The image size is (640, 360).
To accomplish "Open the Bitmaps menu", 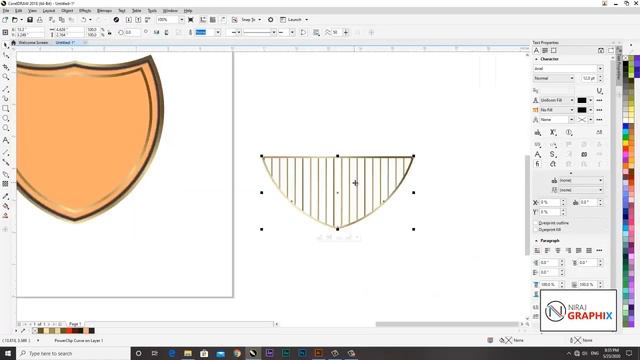I will click(x=104, y=11).
